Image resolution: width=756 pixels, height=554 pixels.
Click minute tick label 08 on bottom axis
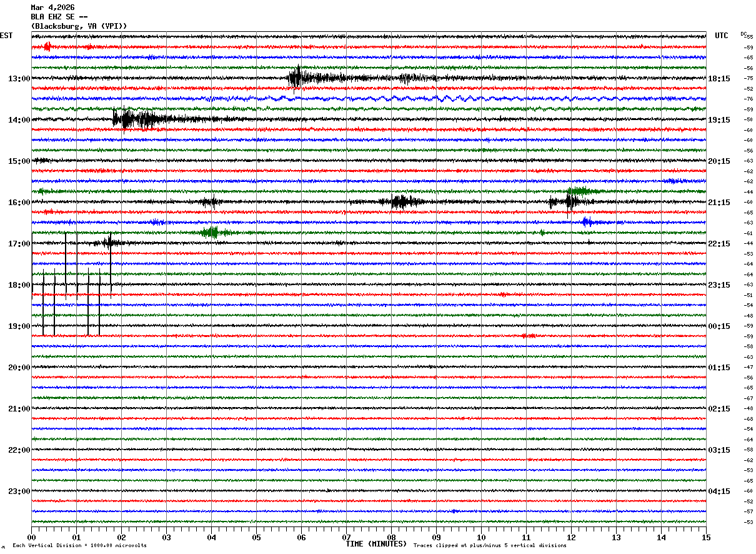pos(391,537)
